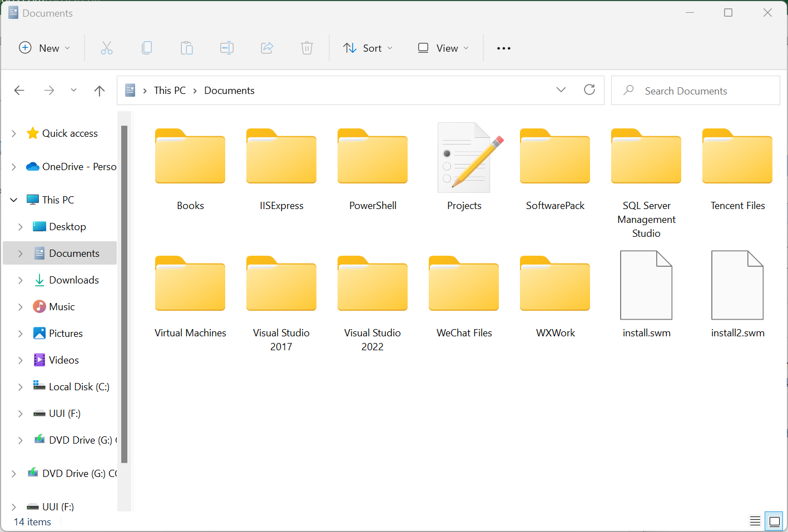
Task: Select SQL Server Management Studio folder
Action: pyautogui.click(x=646, y=183)
